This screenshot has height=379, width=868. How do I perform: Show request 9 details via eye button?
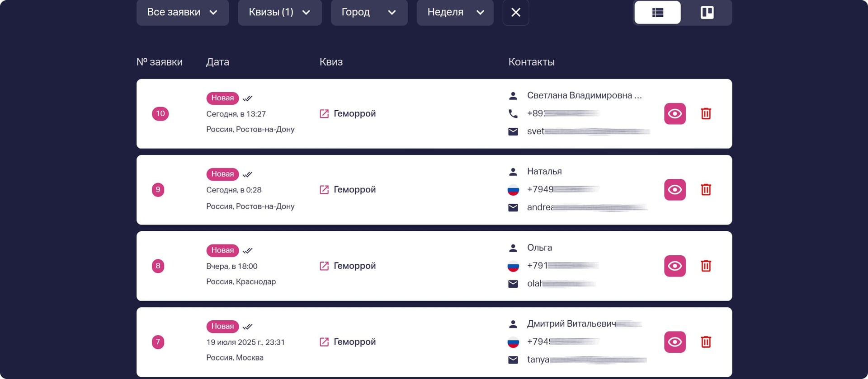point(675,190)
